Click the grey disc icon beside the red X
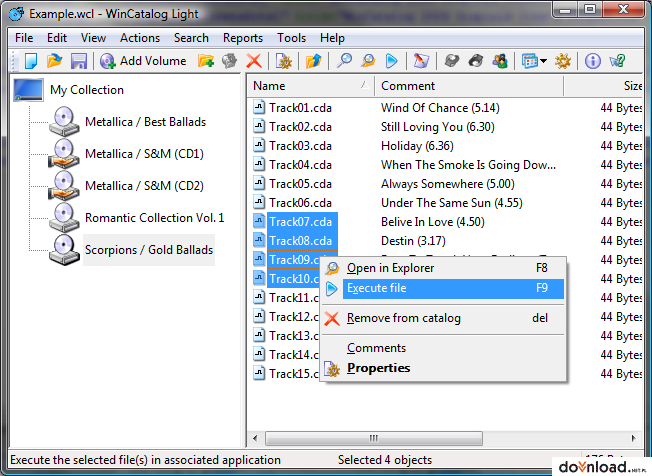The height and width of the screenshot is (476, 652). pyautogui.click(x=229, y=61)
